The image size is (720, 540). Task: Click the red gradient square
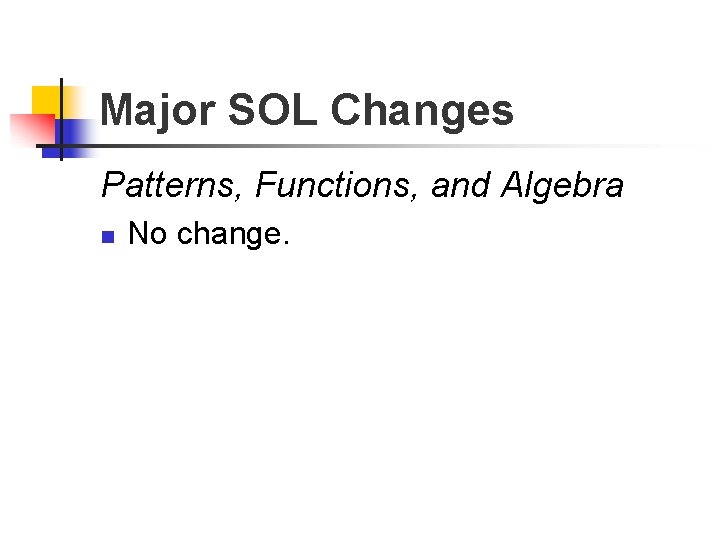[x=30, y=131]
